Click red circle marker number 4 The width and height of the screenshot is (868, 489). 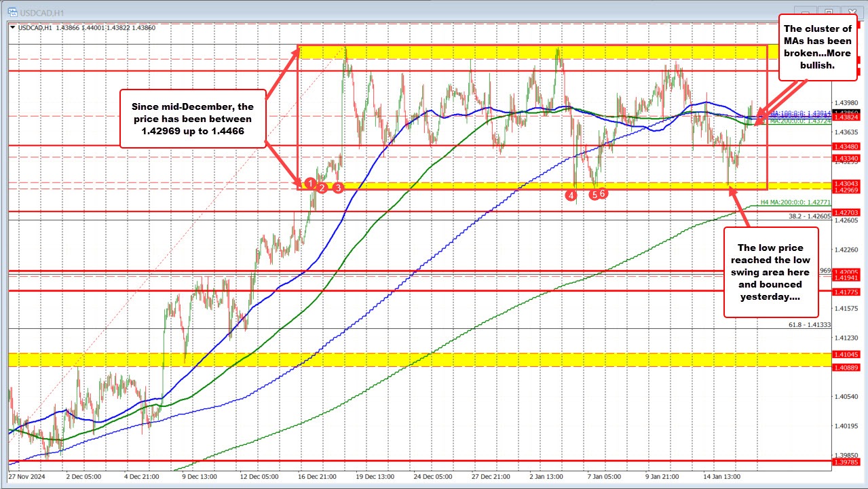[x=572, y=195]
